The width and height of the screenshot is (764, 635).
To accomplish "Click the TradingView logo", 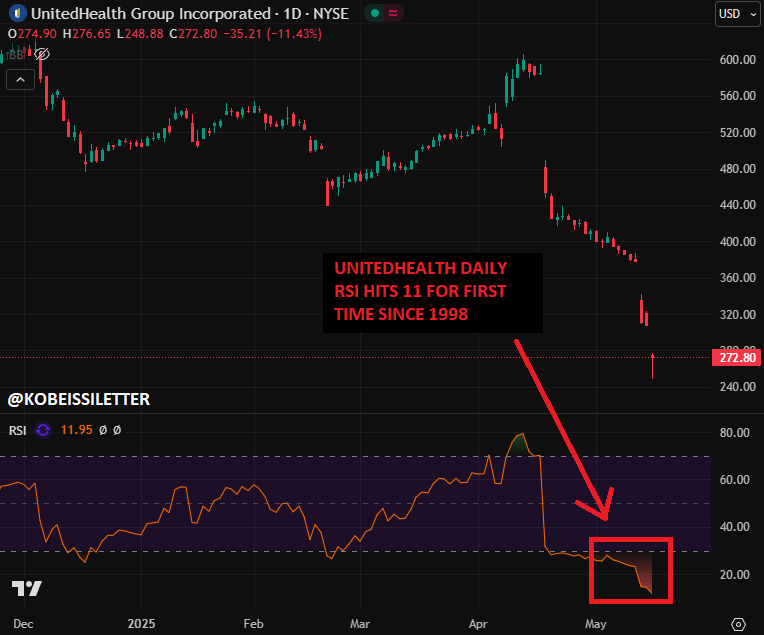I will (x=27, y=588).
